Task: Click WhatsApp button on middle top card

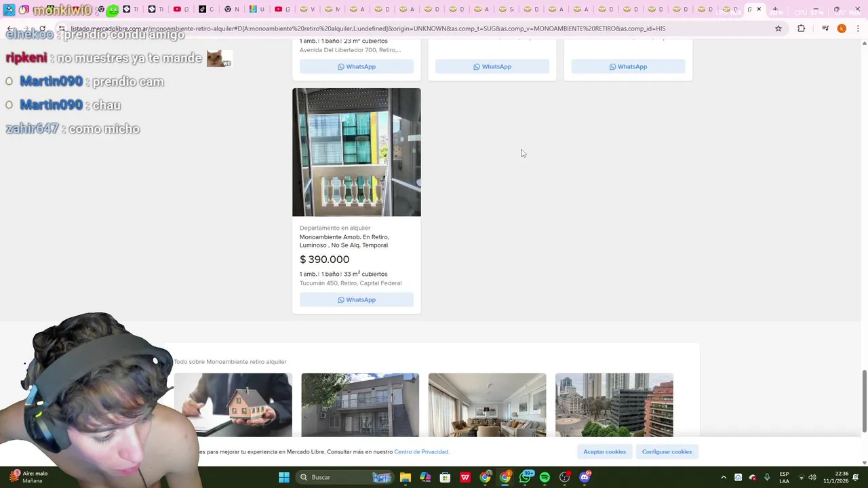Action: (492, 66)
